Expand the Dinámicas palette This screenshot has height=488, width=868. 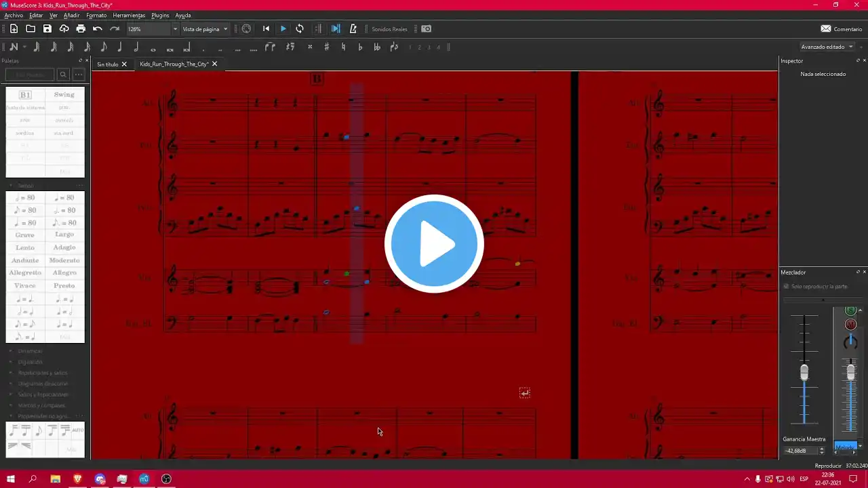30,351
